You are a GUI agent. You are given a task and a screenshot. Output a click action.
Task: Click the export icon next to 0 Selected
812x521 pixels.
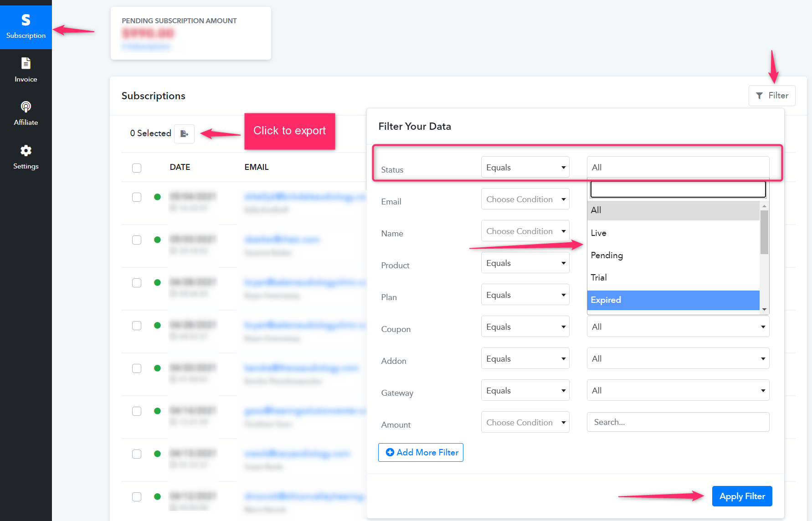click(184, 133)
